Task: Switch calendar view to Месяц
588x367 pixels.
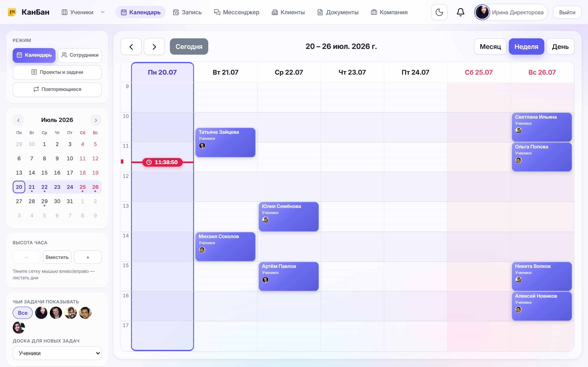Action: pyautogui.click(x=490, y=47)
